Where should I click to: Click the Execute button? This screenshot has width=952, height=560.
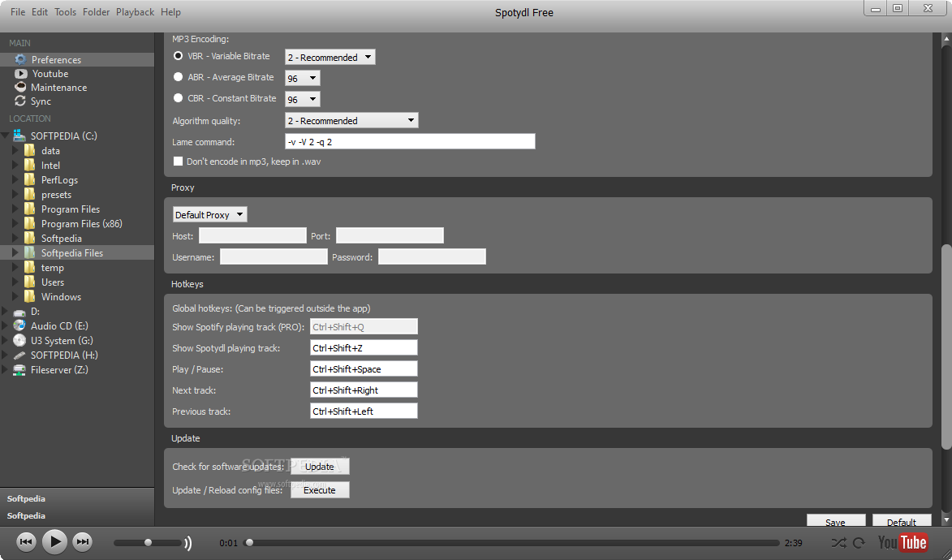coord(320,490)
